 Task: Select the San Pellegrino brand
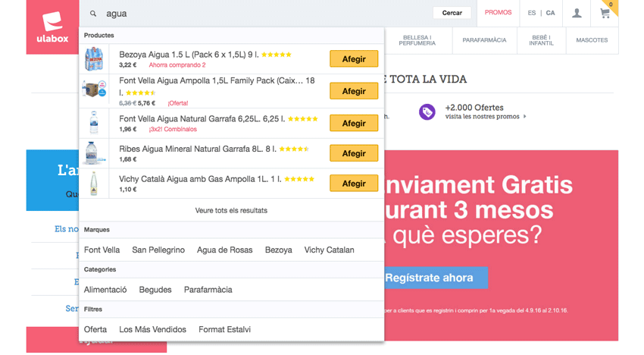[158, 250]
